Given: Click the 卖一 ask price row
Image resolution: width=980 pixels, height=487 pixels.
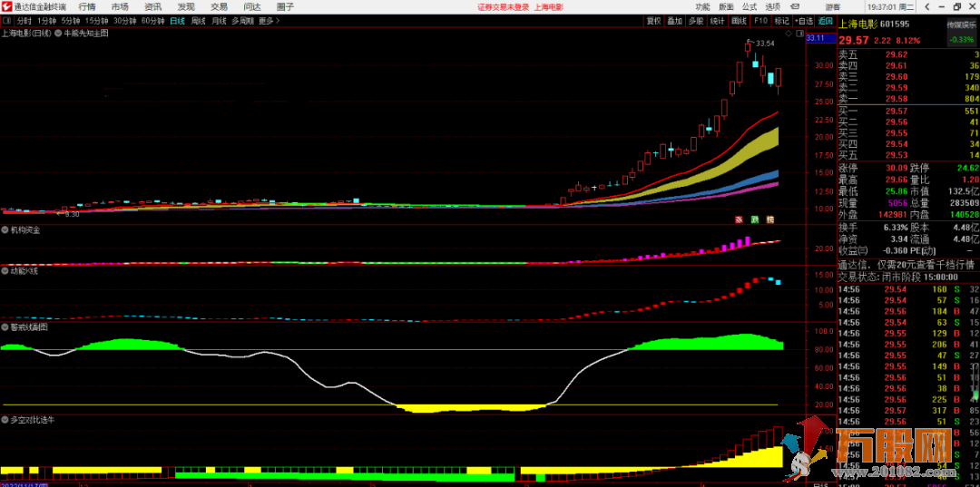Looking at the screenshot, I should (x=908, y=99).
